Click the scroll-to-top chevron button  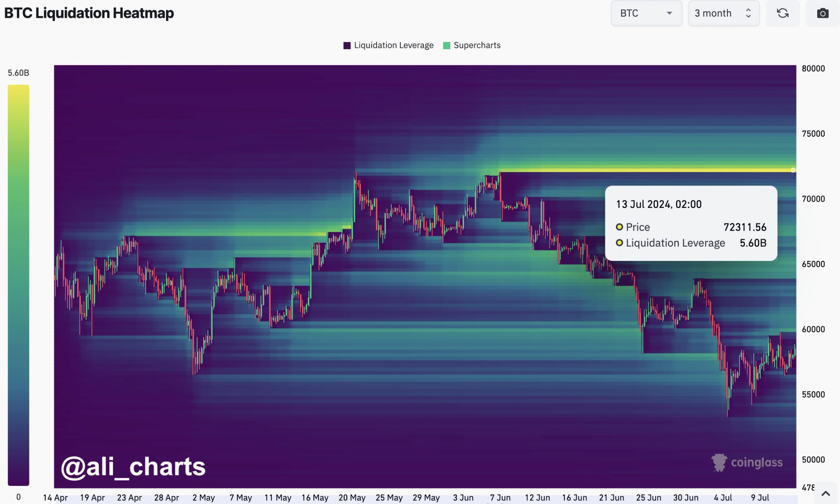click(x=825, y=494)
